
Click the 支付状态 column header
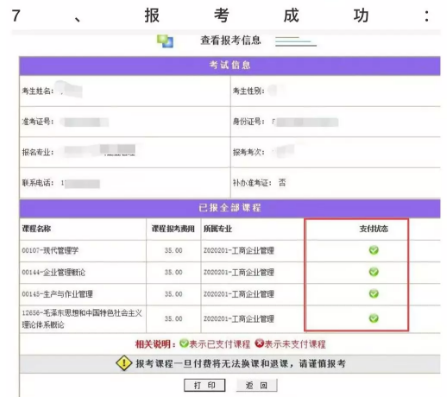374,229
